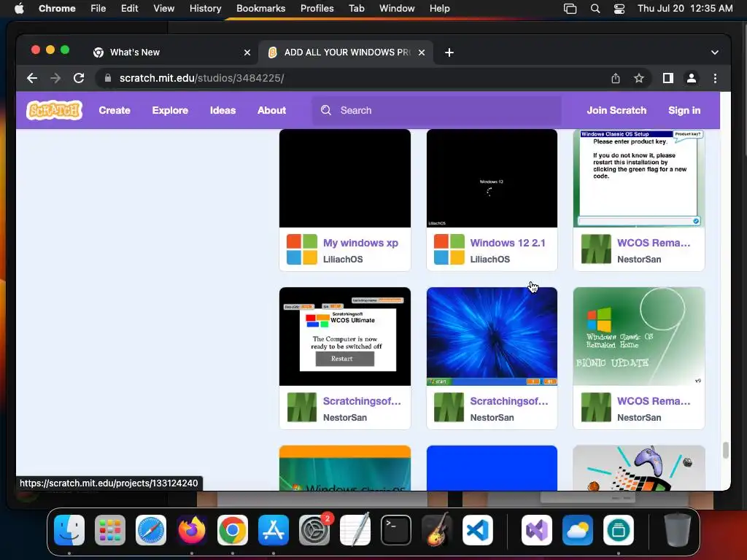The width and height of the screenshot is (747, 560).
Task: Open the Chrome profile icon
Action: point(692,78)
